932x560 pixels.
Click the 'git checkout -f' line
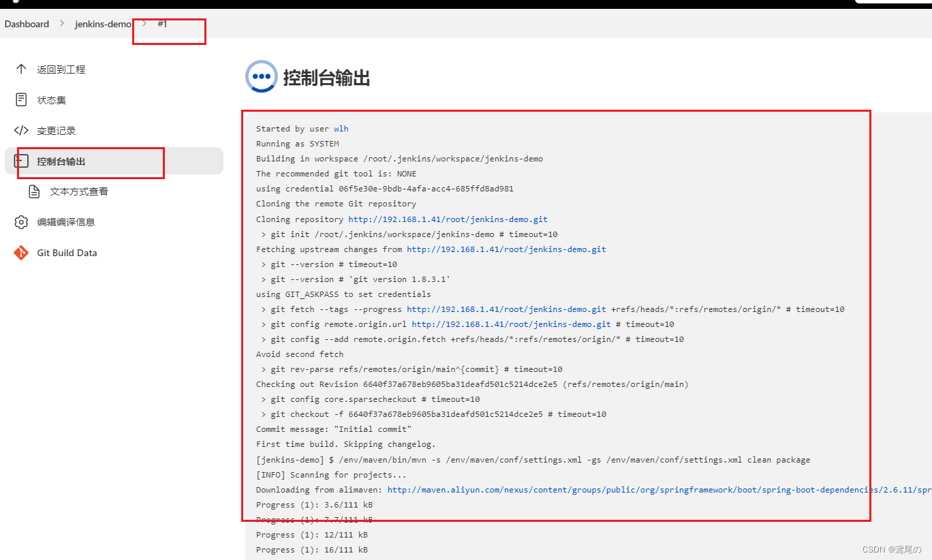click(433, 414)
